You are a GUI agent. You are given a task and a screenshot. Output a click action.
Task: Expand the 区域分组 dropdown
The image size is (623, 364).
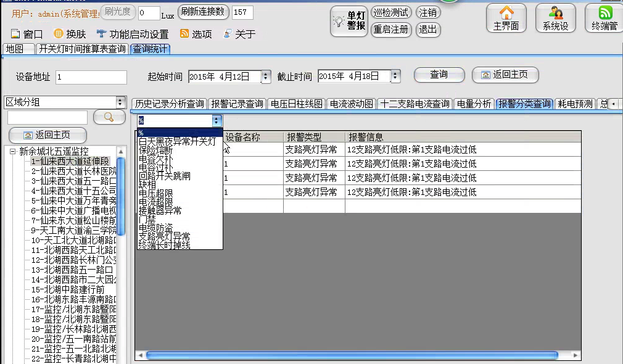120,102
